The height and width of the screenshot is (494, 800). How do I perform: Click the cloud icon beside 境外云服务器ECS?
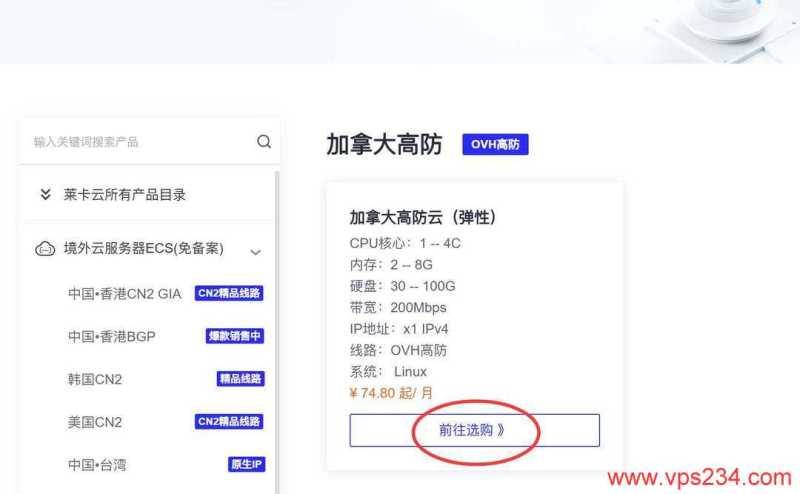(x=45, y=249)
